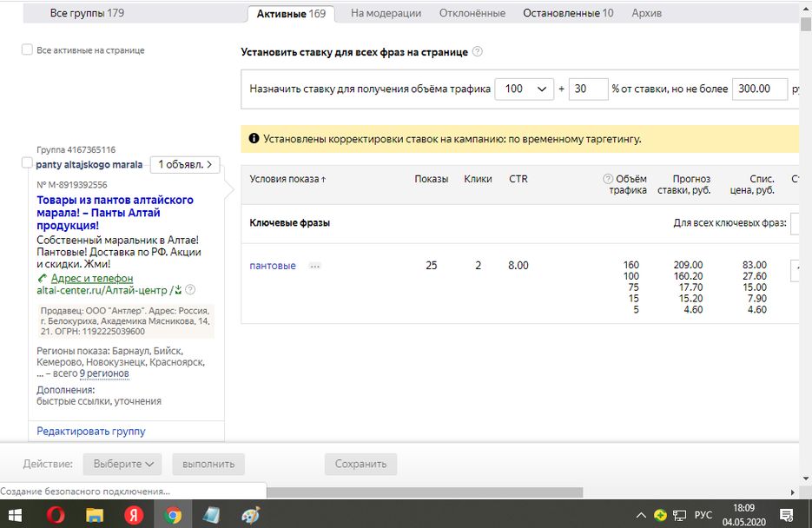Open the three-dots menu next to пантовые
This screenshot has height=528, width=812.
[x=314, y=266]
